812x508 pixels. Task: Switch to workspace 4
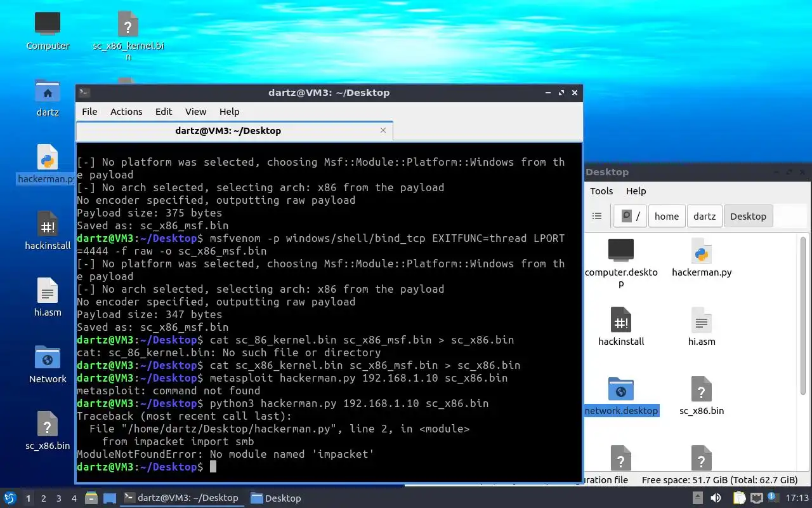pyautogui.click(x=74, y=498)
